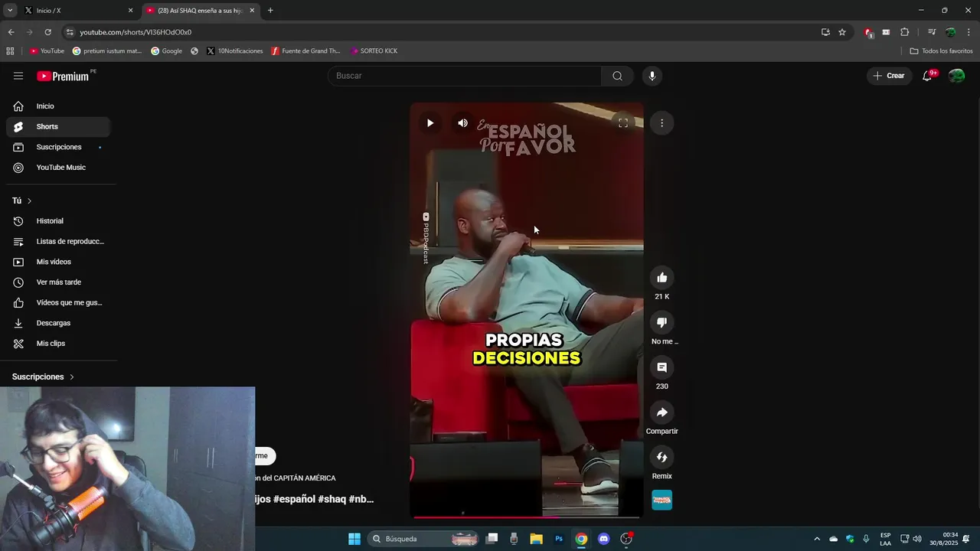The width and height of the screenshot is (980, 551).
Task: Bookmark this page with the star icon
Action: coord(842,32)
